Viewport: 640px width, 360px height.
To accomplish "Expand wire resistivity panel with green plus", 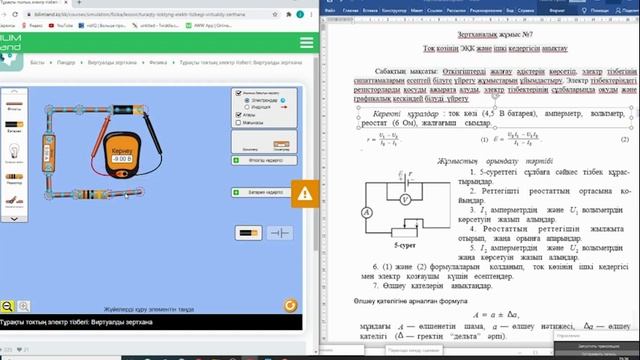I will click(x=236, y=160).
